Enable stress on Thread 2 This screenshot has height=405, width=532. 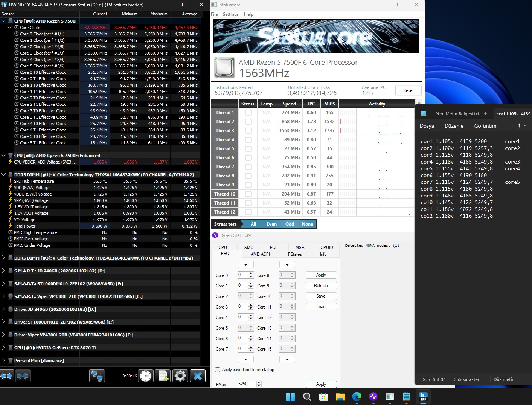click(x=248, y=122)
